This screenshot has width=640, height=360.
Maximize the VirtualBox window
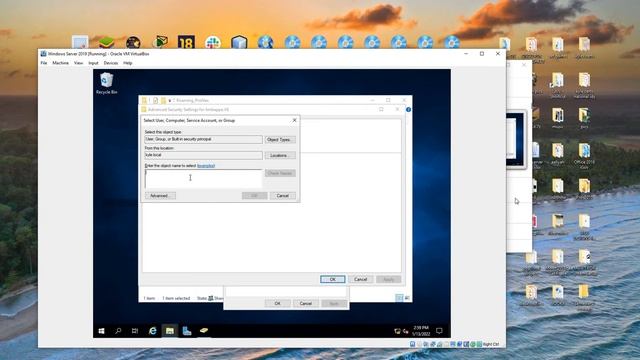pyautogui.click(x=482, y=54)
